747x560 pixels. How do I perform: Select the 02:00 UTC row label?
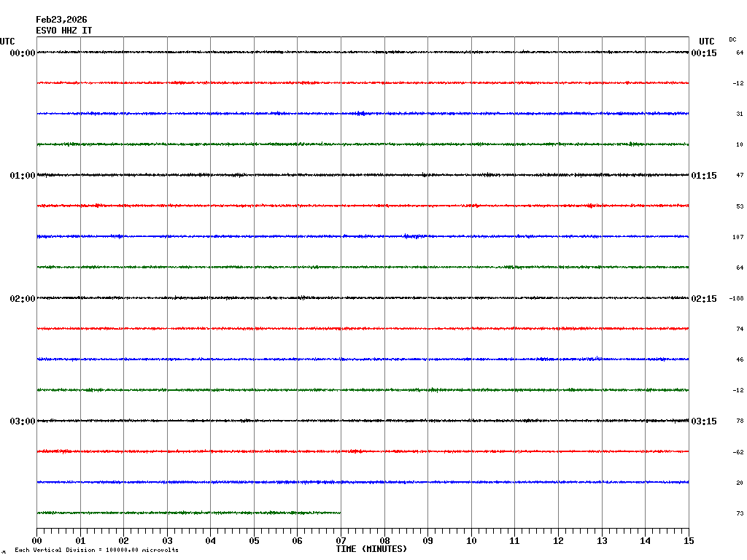22,299
